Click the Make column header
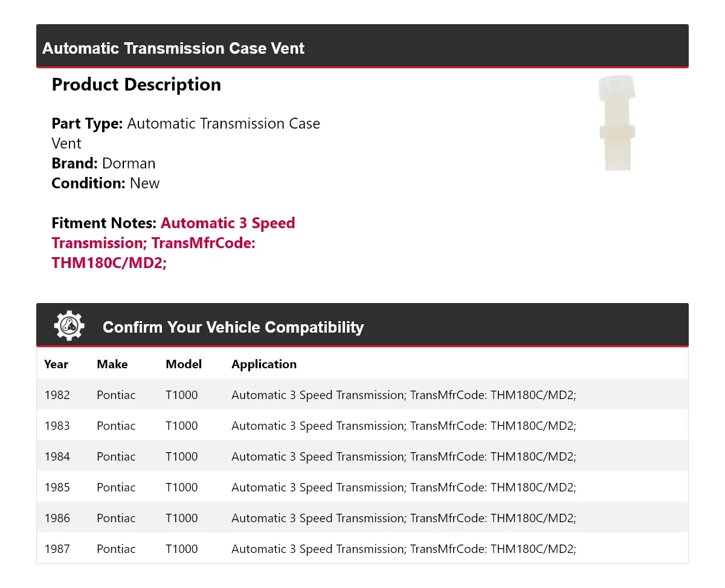 point(112,364)
